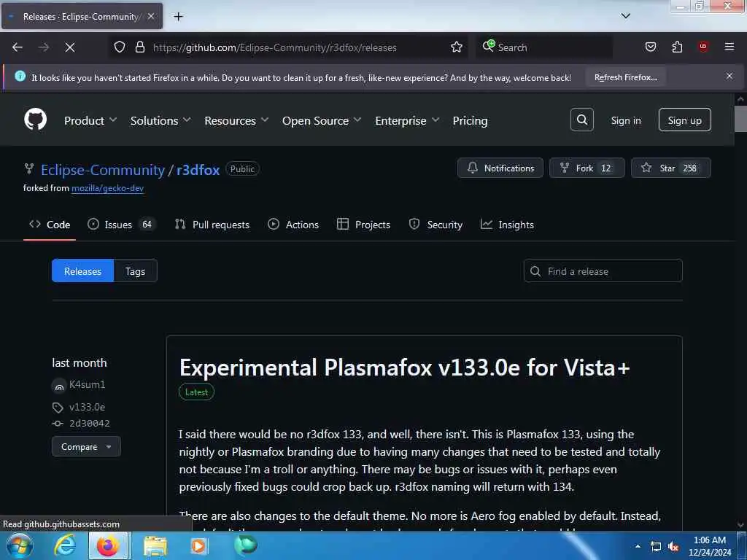Open a new tab with the plus button

pyautogui.click(x=178, y=17)
